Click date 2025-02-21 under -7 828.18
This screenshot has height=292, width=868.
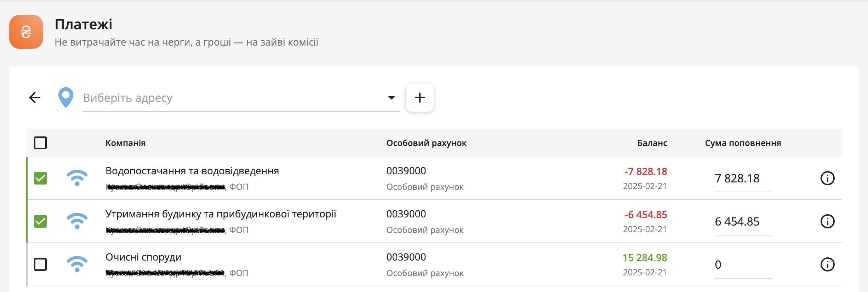[x=645, y=186]
